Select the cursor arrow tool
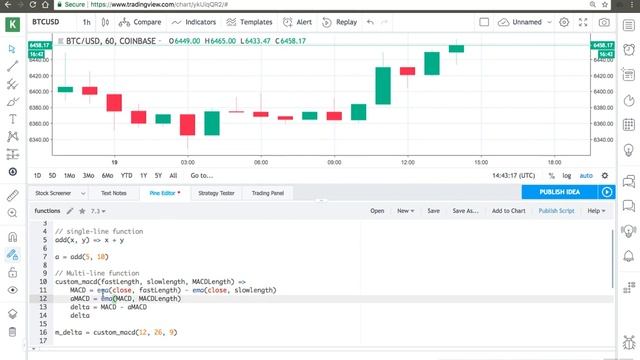The image size is (640, 360). coord(12,49)
